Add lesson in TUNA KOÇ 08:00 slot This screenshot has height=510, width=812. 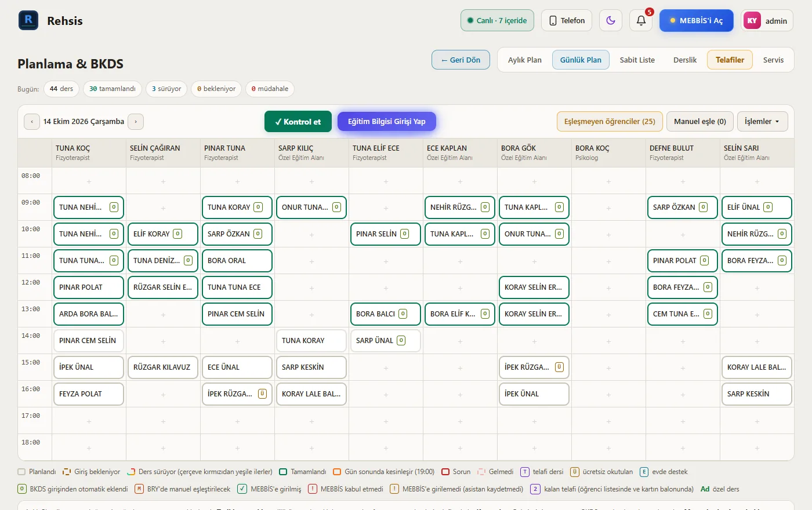89,181
